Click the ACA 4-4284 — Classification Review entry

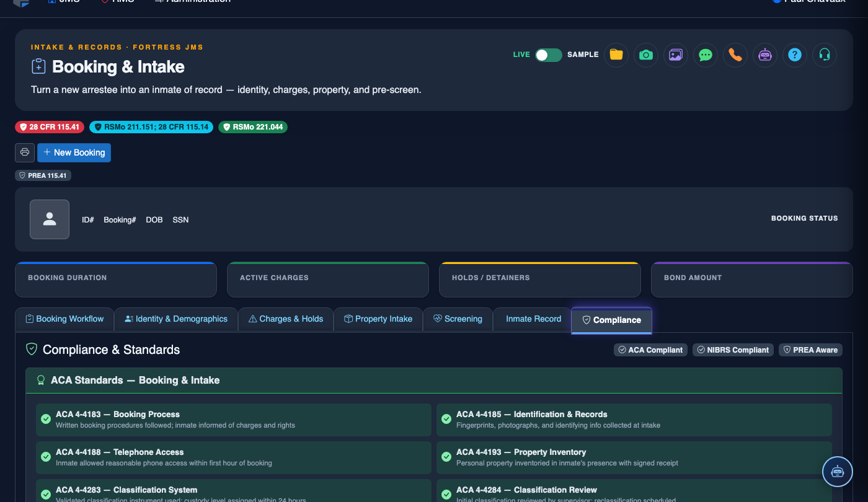pos(634,491)
